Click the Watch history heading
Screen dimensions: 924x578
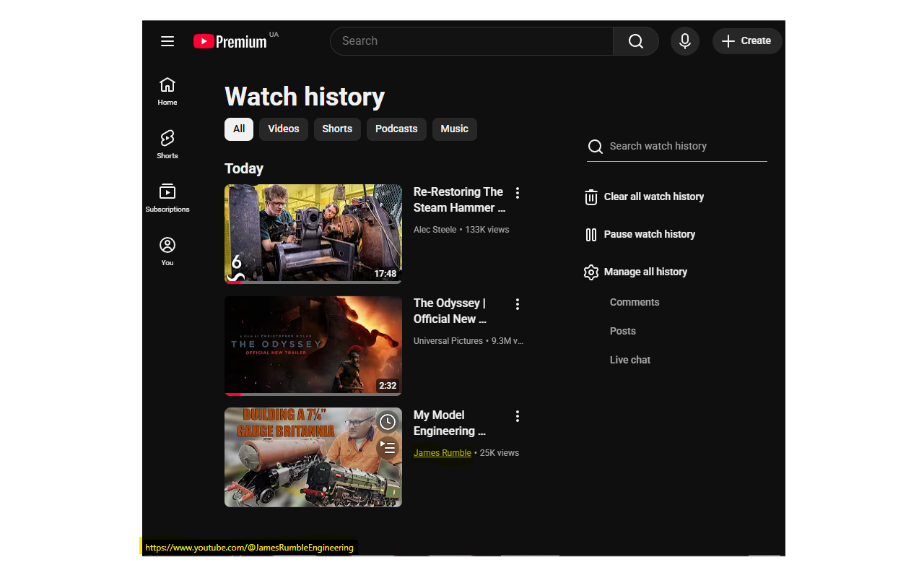click(x=305, y=97)
